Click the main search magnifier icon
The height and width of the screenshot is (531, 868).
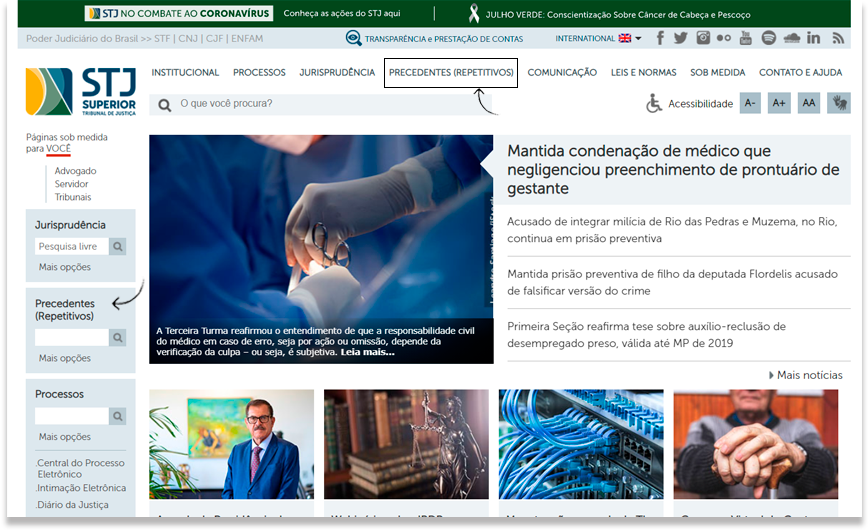pyautogui.click(x=164, y=105)
